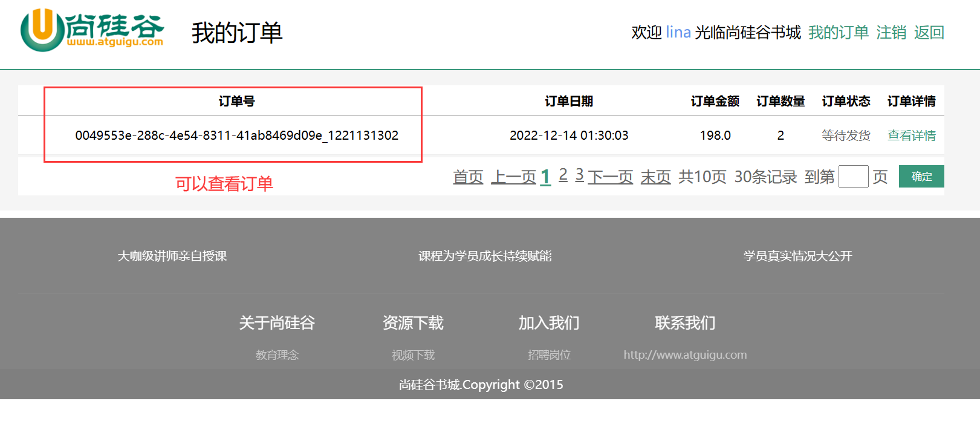Screen dimensions: 980x444
Task: Click 共10页 total pages text
Action: click(x=703, y=177)
